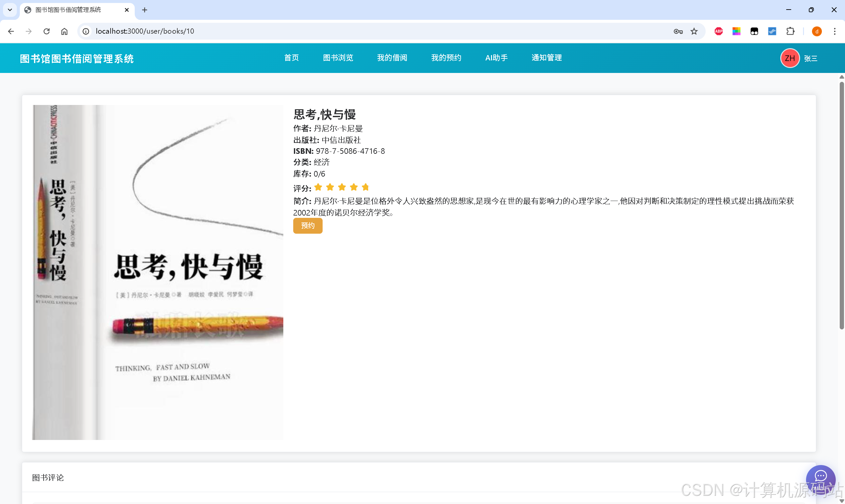The width and height of the screenshot is (845, 504).
Task: Open the AI chat assistant floating bubble
Action: click(x=821, y=478)
